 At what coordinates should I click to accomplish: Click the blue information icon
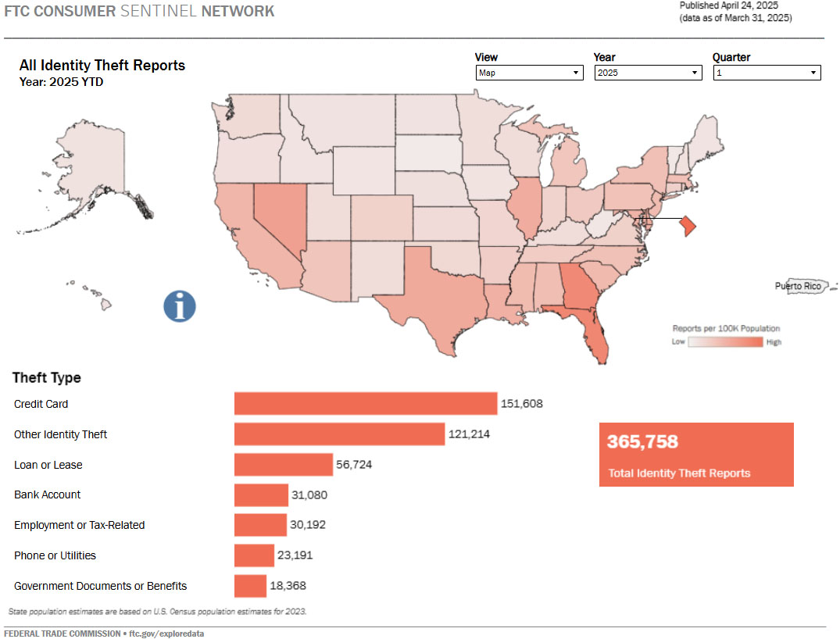(180, 307)
